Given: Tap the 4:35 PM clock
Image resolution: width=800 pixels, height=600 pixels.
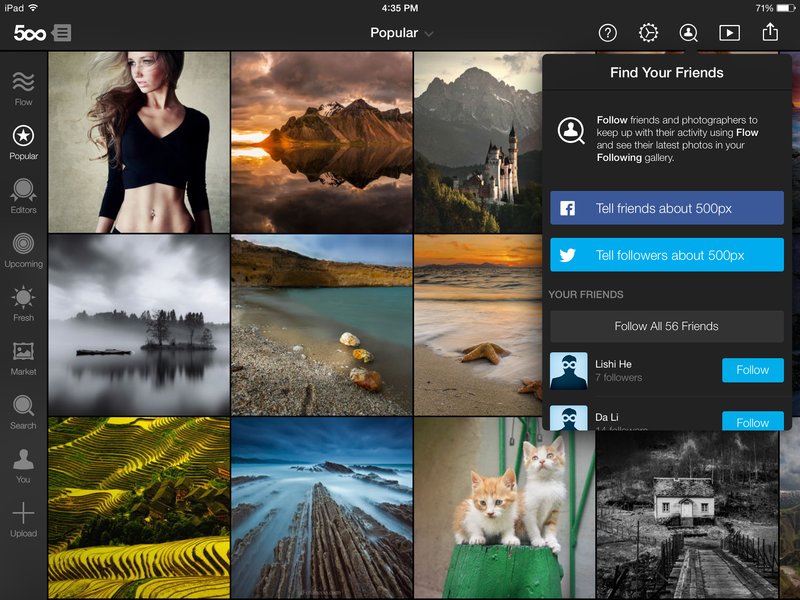Looking at the screenshot, I should 400,8.
